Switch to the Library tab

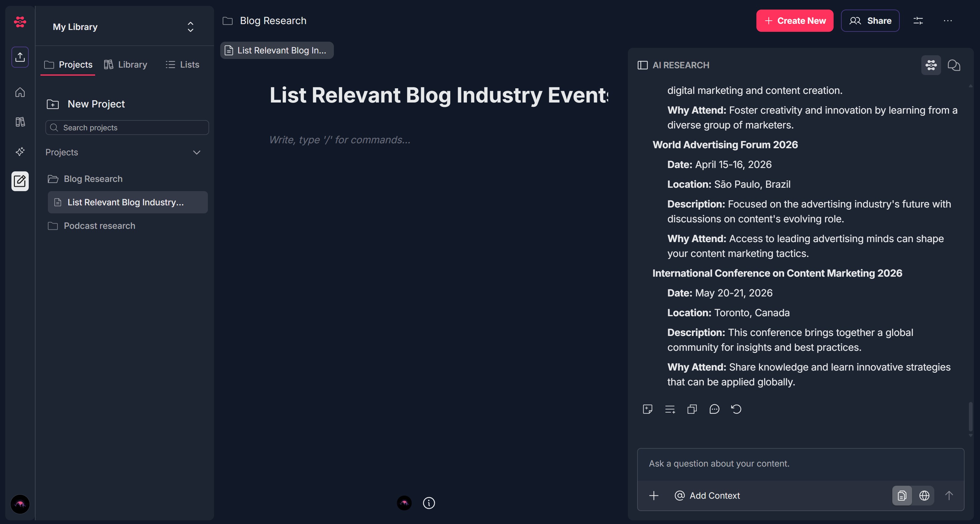coord(125,65)
